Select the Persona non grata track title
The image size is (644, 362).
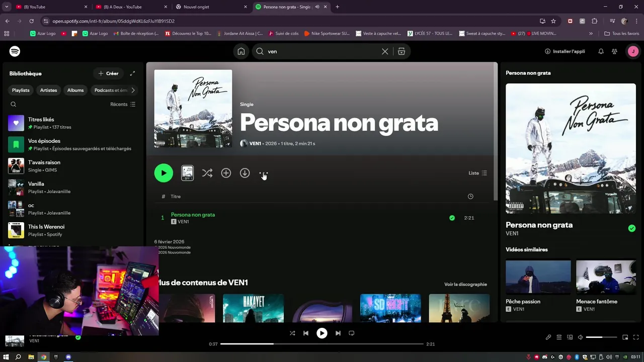[x=193, y=215]
